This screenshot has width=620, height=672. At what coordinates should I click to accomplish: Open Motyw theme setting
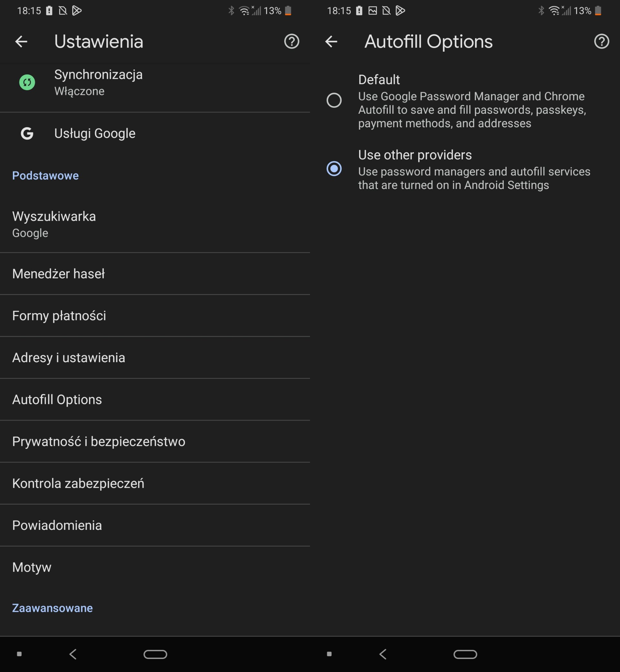32,568
